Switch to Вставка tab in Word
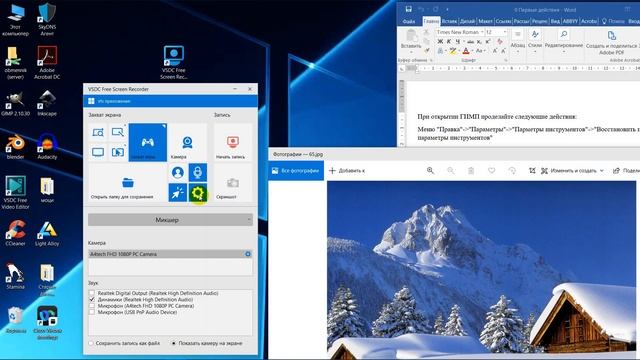640x360 pixels. pyautogui.click(x=449, y=21)
